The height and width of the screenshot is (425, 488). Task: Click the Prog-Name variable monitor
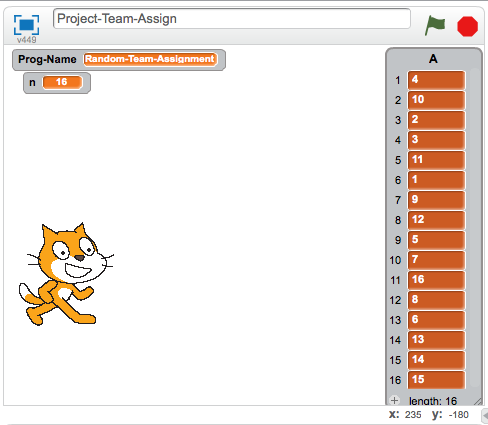pyautogui.click(x=119, y=60)
